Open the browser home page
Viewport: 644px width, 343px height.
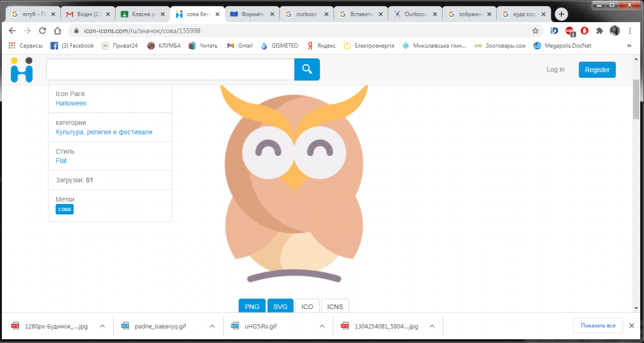point(57,31)
